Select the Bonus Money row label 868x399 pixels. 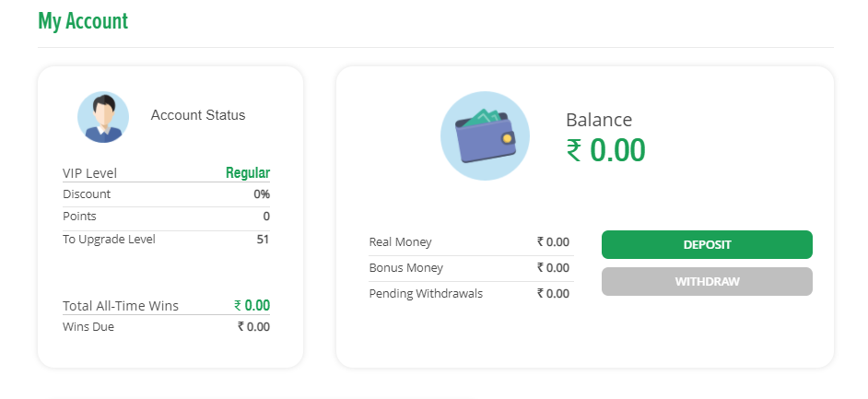pyautogui.click(x=405, y=268)
